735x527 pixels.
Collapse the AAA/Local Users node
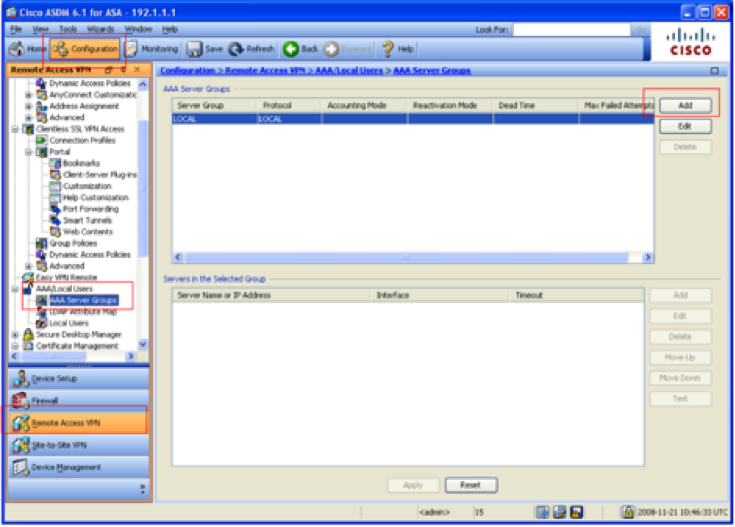[x=15, y=289]
